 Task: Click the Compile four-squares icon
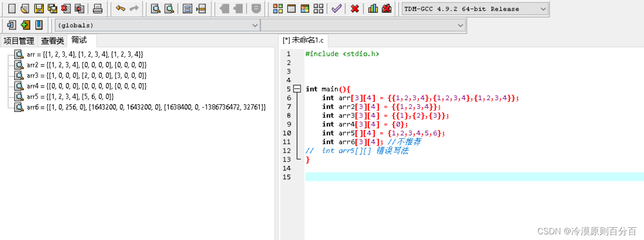click(278, 8)
